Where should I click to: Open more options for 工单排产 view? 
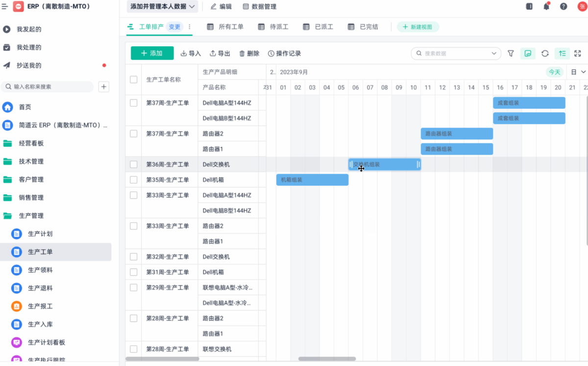tap(190, 27)
